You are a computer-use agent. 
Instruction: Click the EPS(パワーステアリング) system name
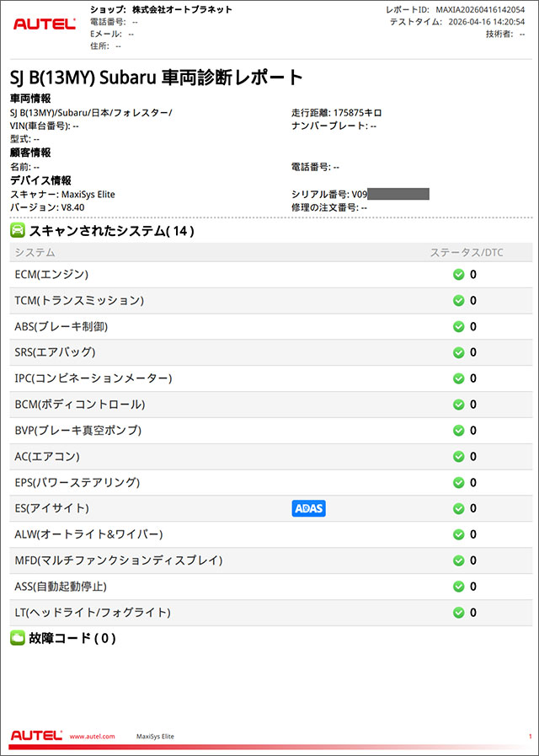click(77, 483)
